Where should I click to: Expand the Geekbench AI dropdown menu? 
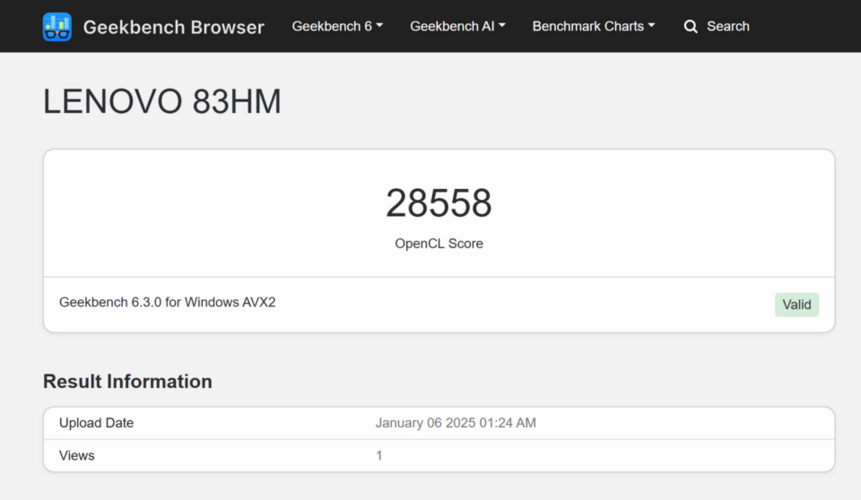(x=457, y=26)
